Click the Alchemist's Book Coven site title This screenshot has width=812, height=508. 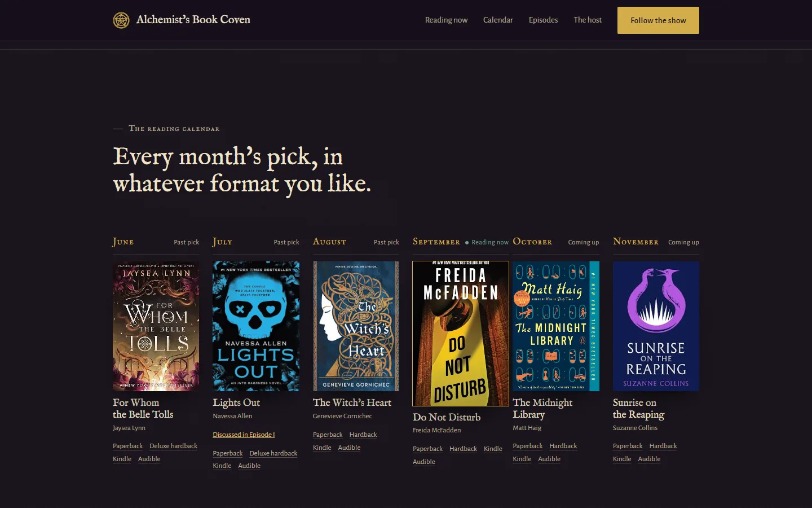point(193,20)
